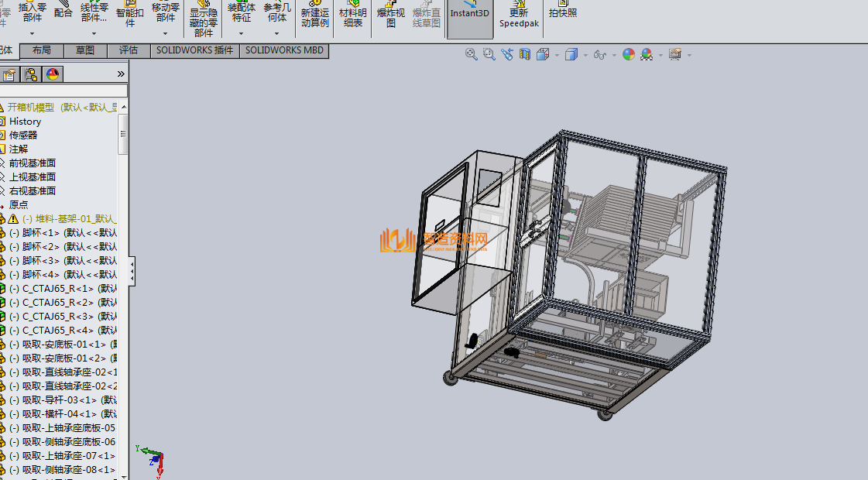Viewport: 868px width, 480px height.
Task: Select the History item in feature tree
Action: (x=25, y=122)
